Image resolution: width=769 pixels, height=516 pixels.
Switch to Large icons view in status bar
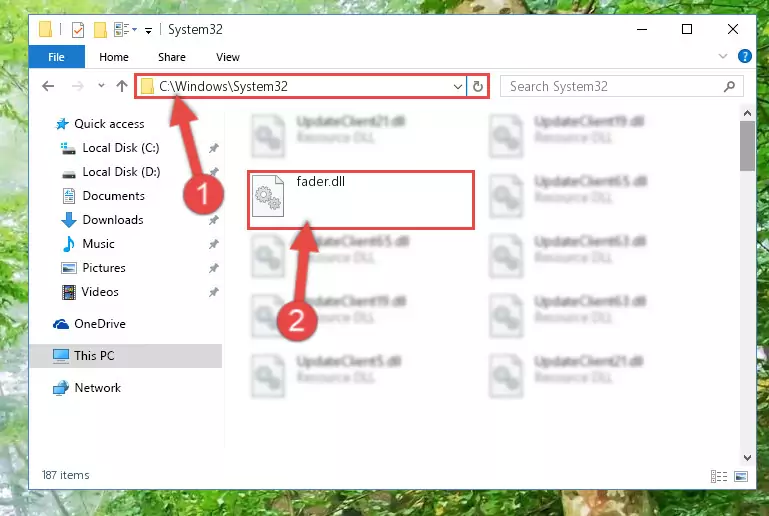pos(741,476)
